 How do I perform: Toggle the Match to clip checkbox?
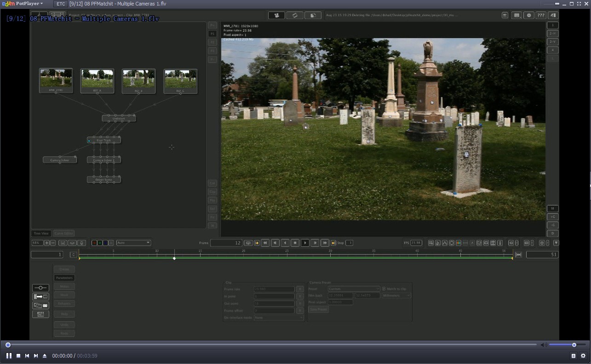(384, 289)
